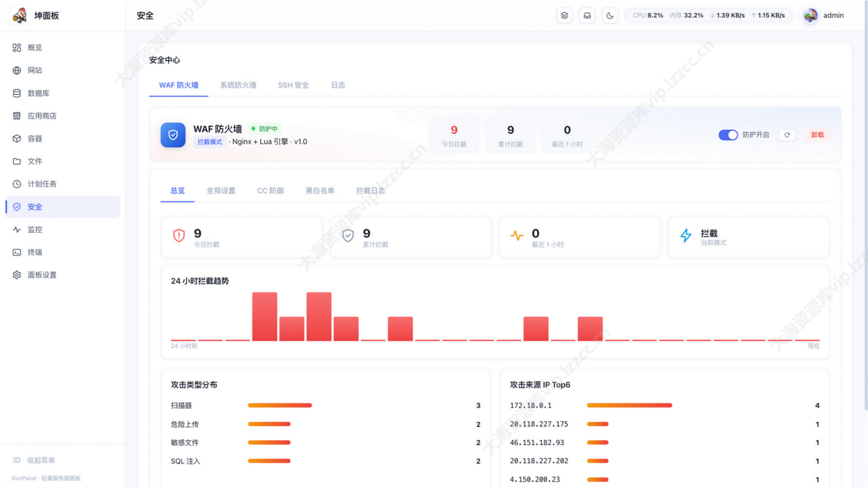
Task: Open the 拦截日志 sub-tab
Action: pos(371,191)
